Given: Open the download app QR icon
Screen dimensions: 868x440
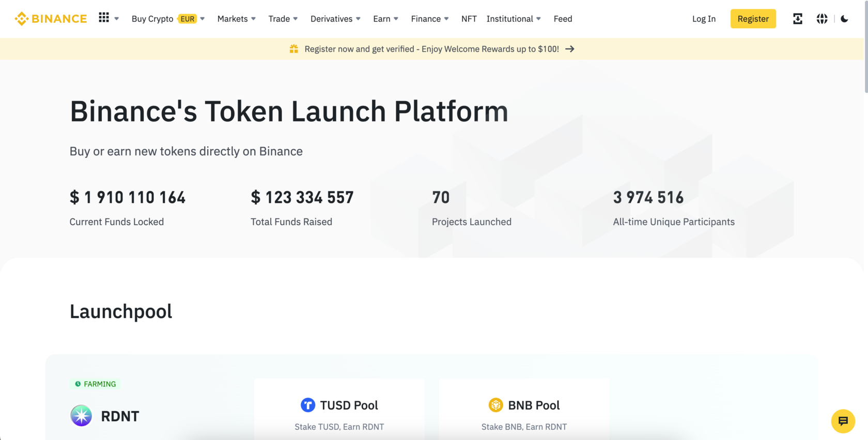Looking at the screenshot, I should [x=798, y=19].
